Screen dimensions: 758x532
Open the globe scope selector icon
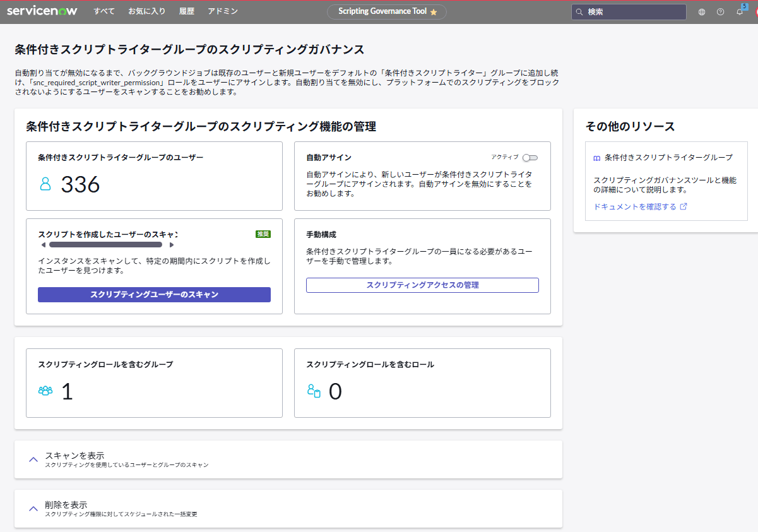[702, 12]
